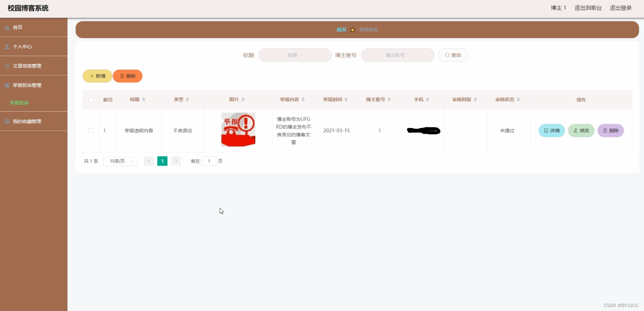The height and width of the screenshot is (311, 644).
Task: Sort the 审核状态 column
Action: 518,99
